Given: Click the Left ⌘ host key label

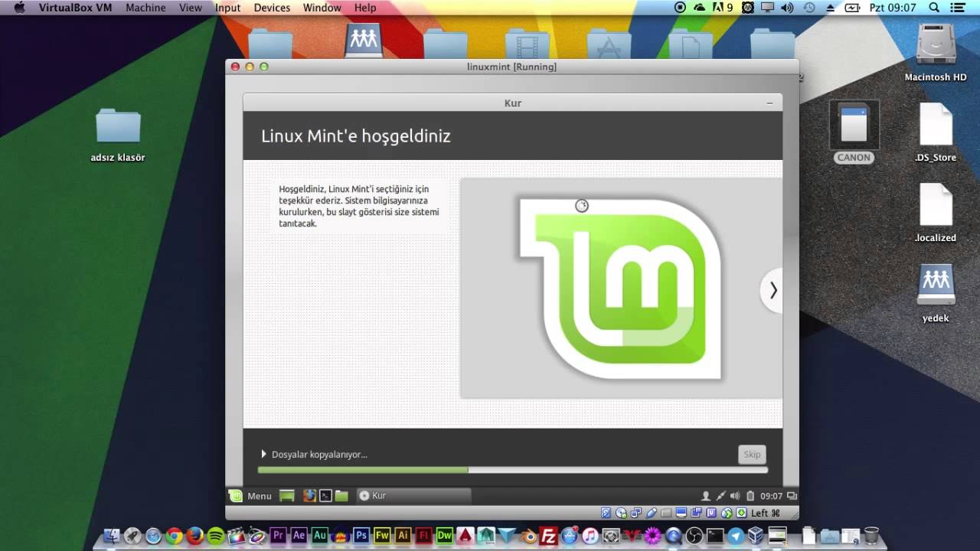Looking at the screenshot, I should pyautogui.click(x=766, y=513).
